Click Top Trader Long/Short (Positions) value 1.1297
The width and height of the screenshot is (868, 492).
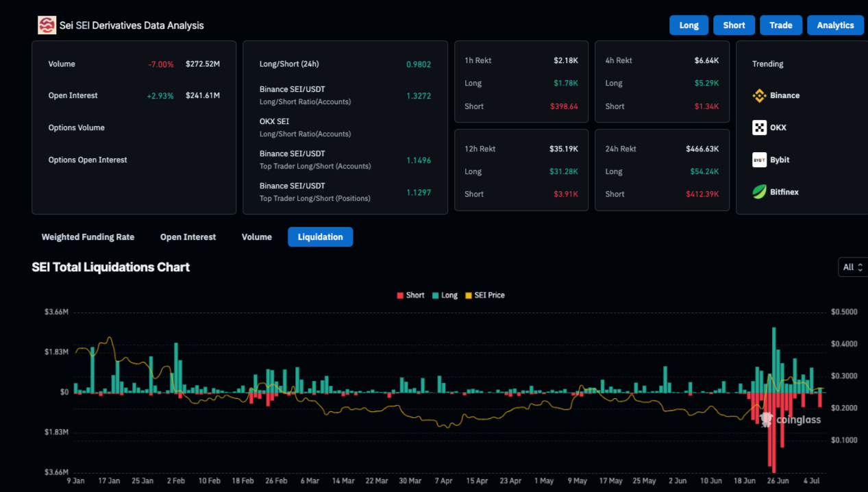coord(419,192)
